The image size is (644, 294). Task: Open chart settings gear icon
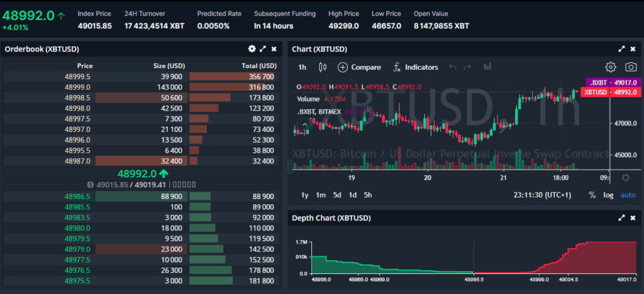click(x=610, y=67)
